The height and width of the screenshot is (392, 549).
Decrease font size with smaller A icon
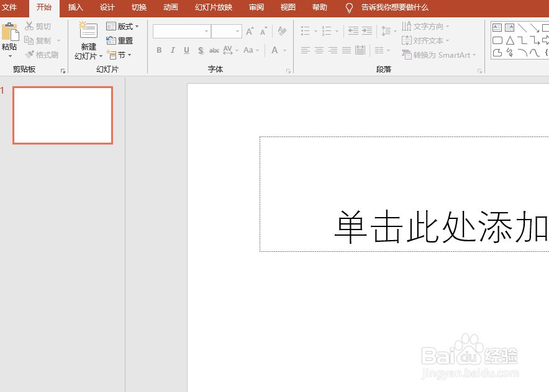(x=264, y=31)
